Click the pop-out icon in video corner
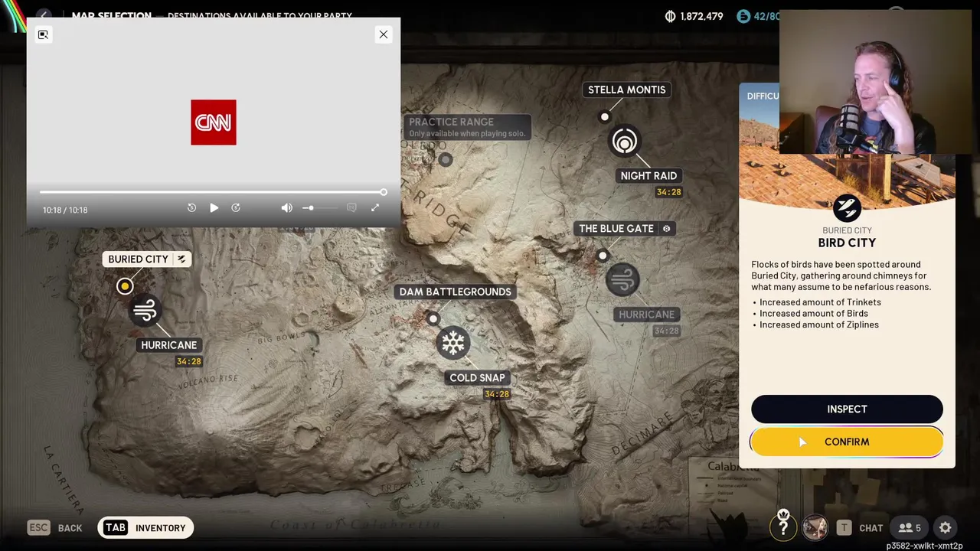980x551 pixels. pos(43,34)
